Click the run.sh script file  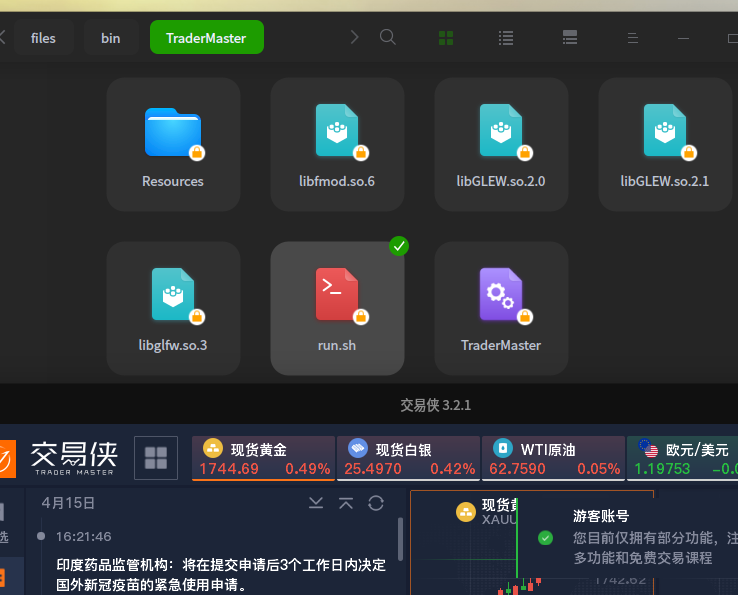tap(337, 308)
